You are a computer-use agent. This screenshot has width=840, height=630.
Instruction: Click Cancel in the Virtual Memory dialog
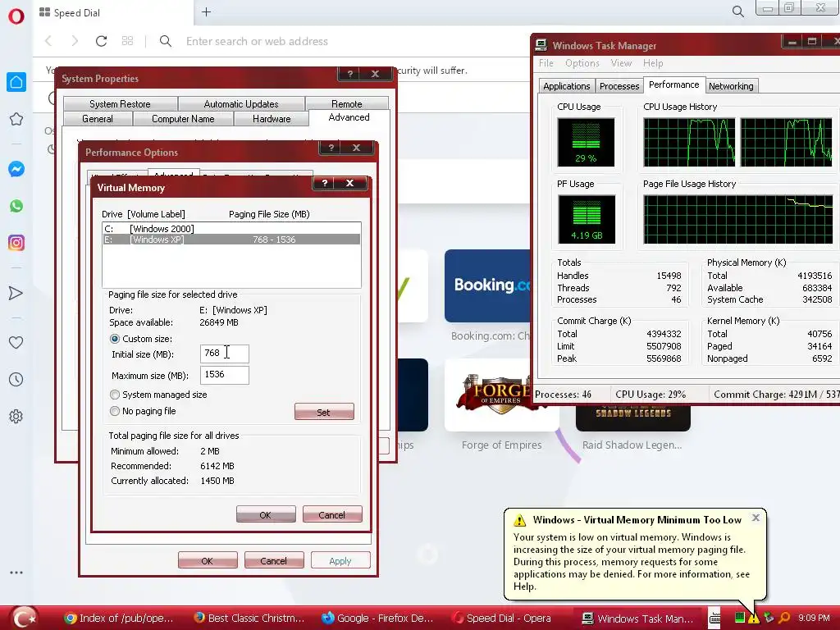click(332, 514)
